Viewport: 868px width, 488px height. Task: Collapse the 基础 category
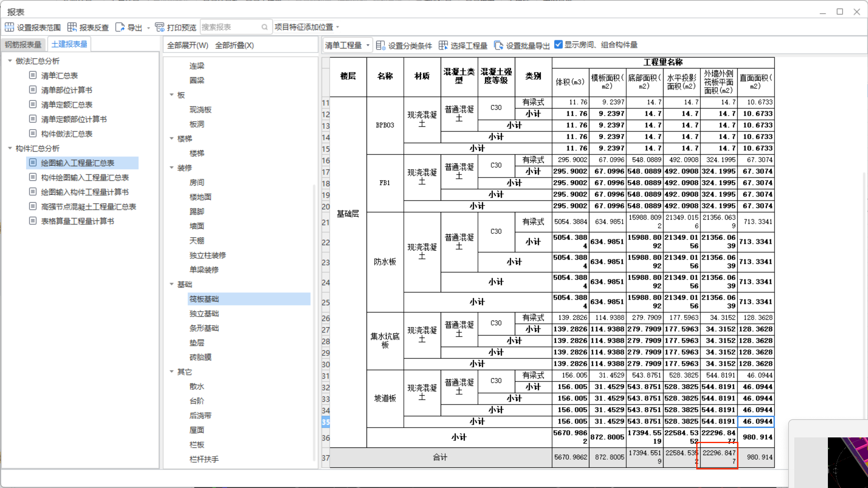[x=171, y=284]
